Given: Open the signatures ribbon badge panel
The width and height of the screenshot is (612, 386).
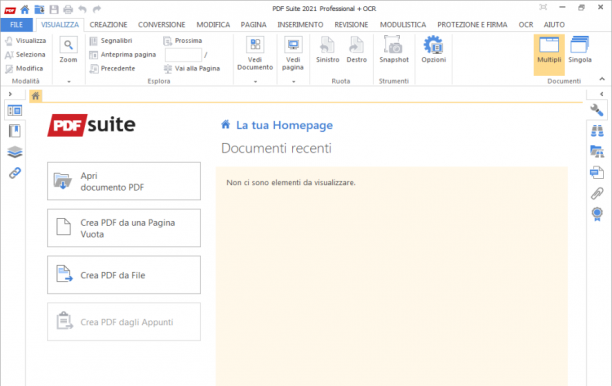Looking at the screenshot, I should click(597, 214).
